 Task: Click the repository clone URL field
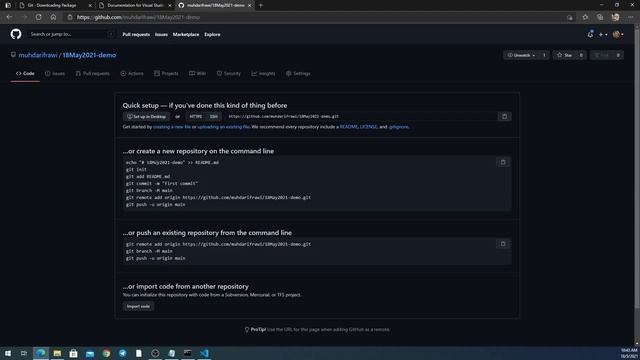[360, 117]
